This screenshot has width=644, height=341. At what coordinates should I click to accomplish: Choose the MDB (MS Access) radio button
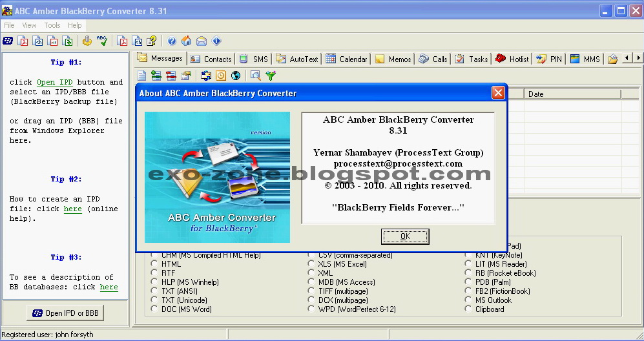311,282
